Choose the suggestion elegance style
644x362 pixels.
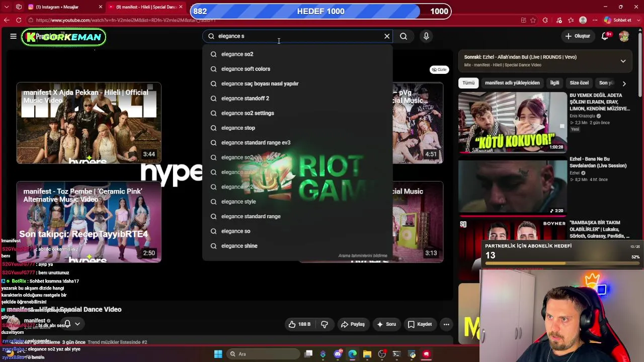click(x=297, y=202)
